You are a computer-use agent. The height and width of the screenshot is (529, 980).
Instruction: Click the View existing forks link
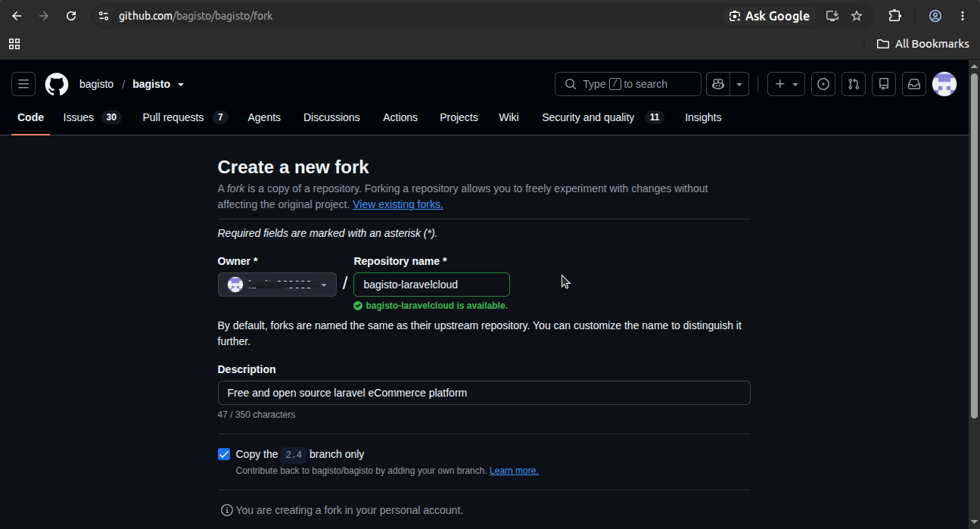[398, 204]
